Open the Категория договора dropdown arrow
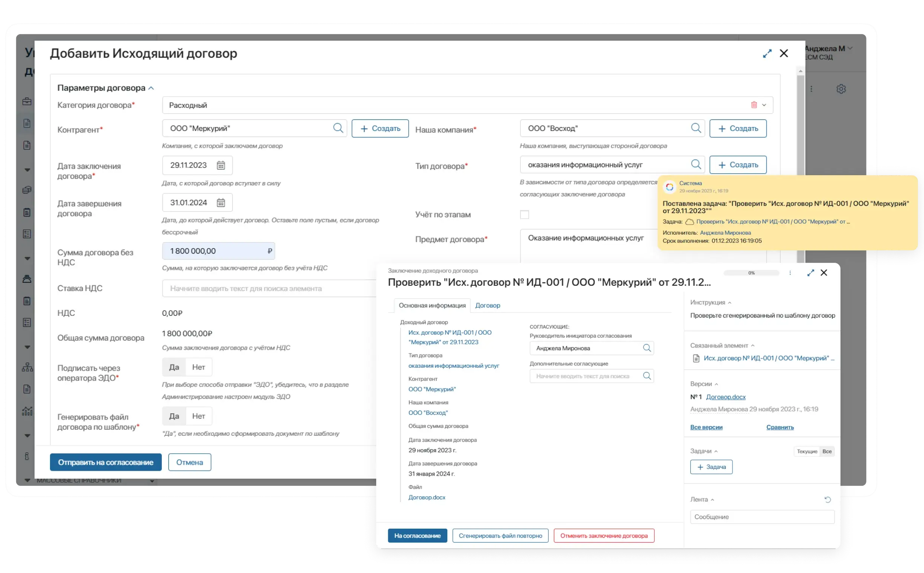Image resolution: width=924 pixels, height=573 pixels. (764, 105)
